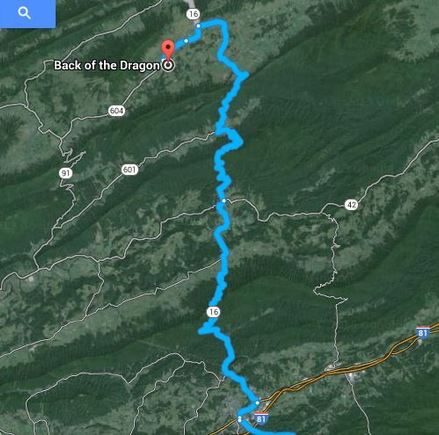Select the Route 601 road shield
Viewport: 439px width, 435px height.
(129, 170)
